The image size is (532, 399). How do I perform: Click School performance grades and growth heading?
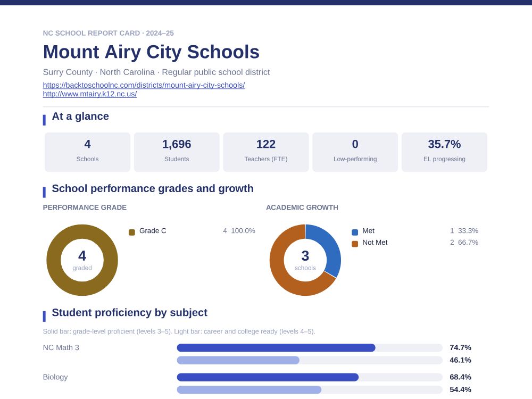coord(153,189)
